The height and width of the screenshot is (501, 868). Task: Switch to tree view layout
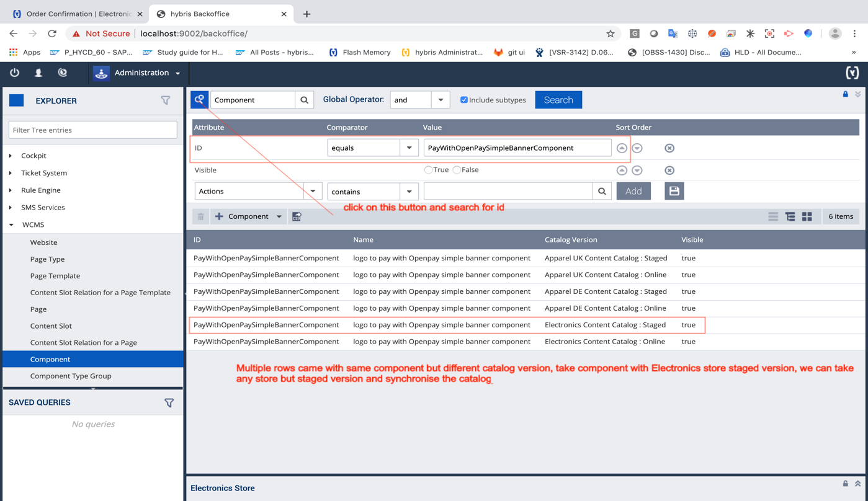pyautogui.click(x=790, y=216)
